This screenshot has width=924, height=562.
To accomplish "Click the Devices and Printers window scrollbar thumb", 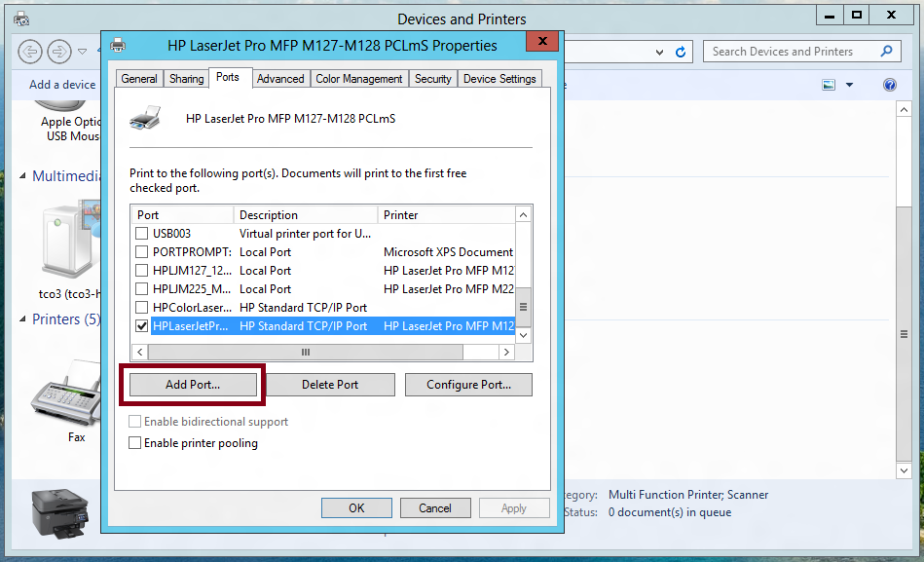I will pyautogui.click(x=904, y=334).
